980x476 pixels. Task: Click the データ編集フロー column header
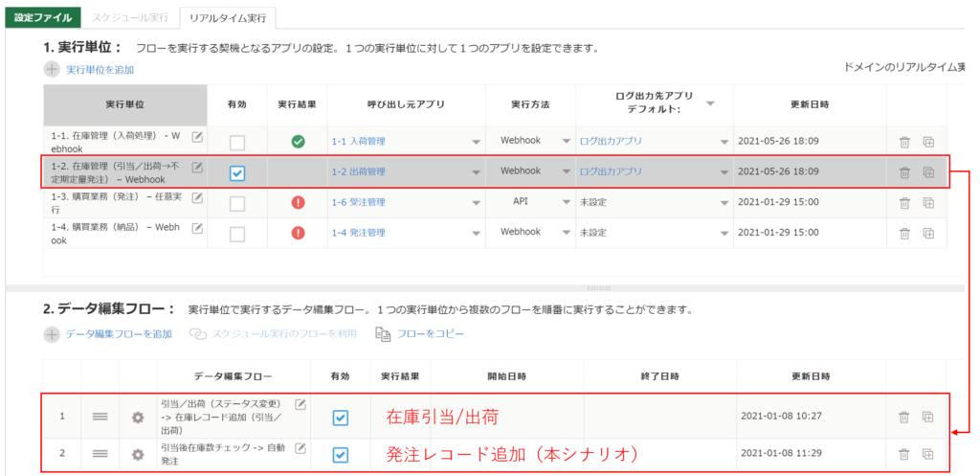coord(234,376)
